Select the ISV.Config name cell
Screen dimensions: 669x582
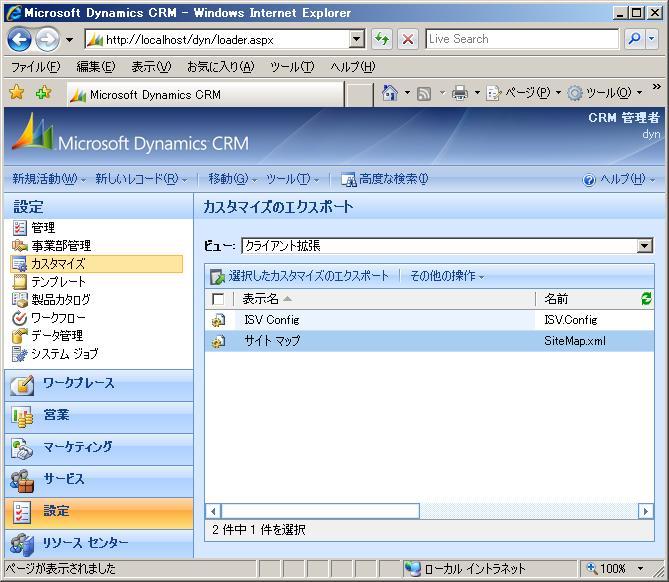[x=570, y=320]
